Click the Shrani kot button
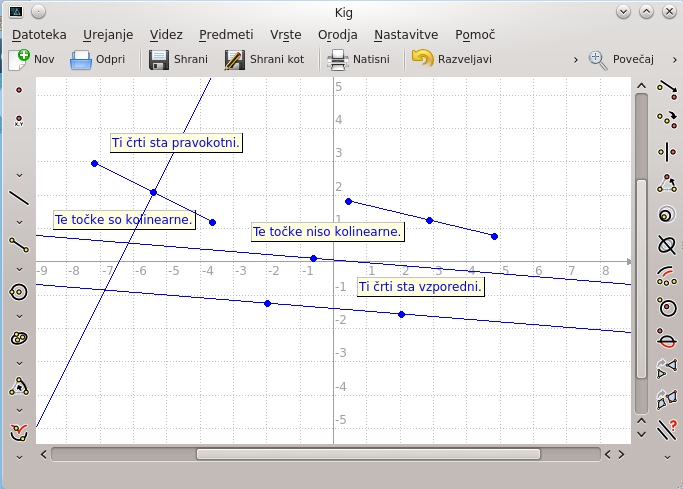This screenshot has height=489, width=683. 265,59
